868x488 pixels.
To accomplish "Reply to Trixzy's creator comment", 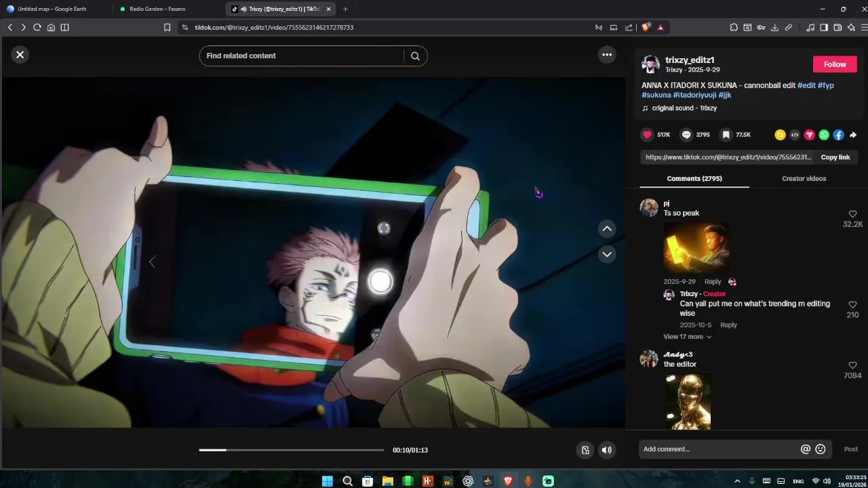I will pos(728,325).
